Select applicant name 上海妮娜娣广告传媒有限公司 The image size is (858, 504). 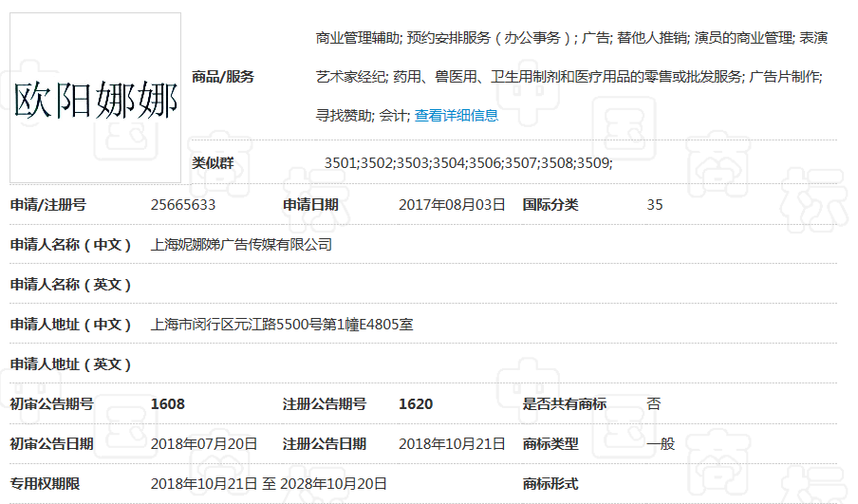(241, 245)
